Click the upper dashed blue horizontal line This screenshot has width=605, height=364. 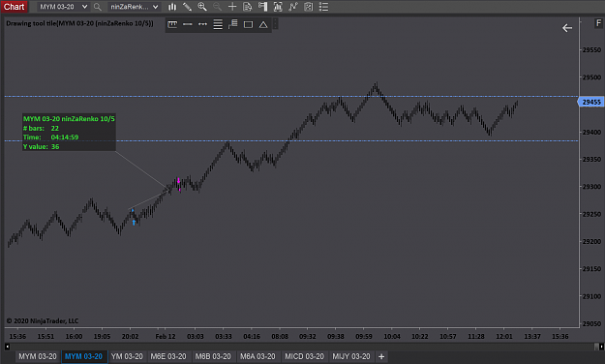291,97
